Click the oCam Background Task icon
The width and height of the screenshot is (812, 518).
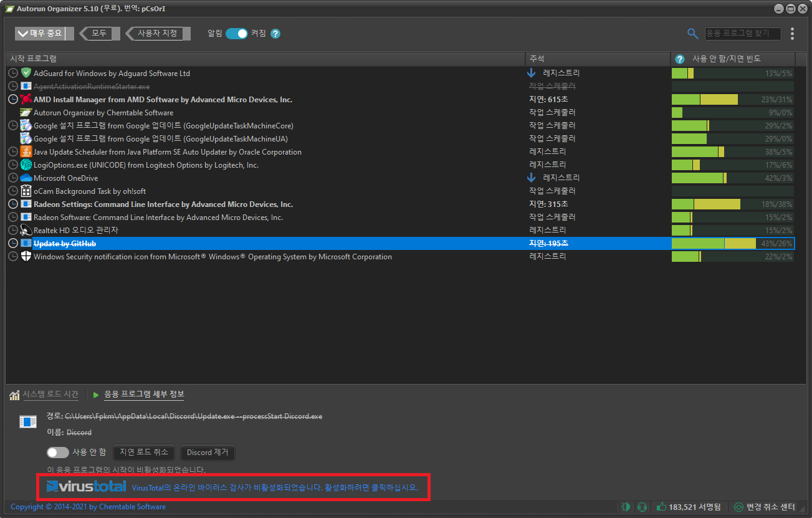(26, 191)
